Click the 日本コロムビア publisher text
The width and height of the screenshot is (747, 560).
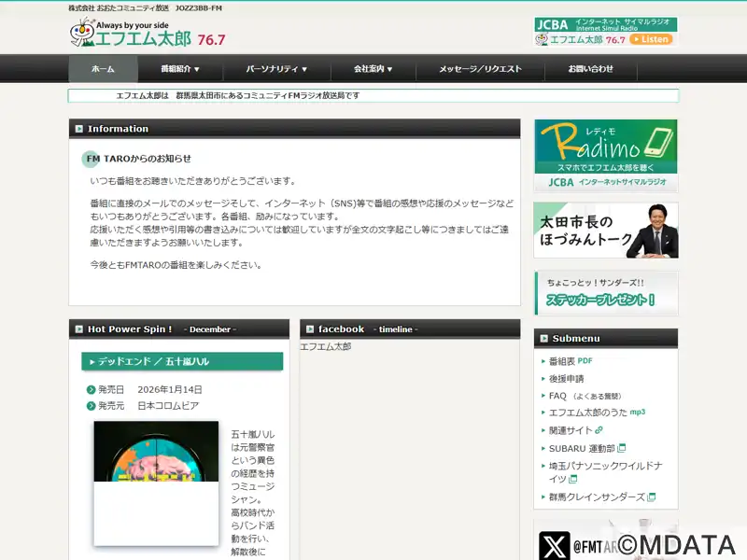[x=168, y=406]
